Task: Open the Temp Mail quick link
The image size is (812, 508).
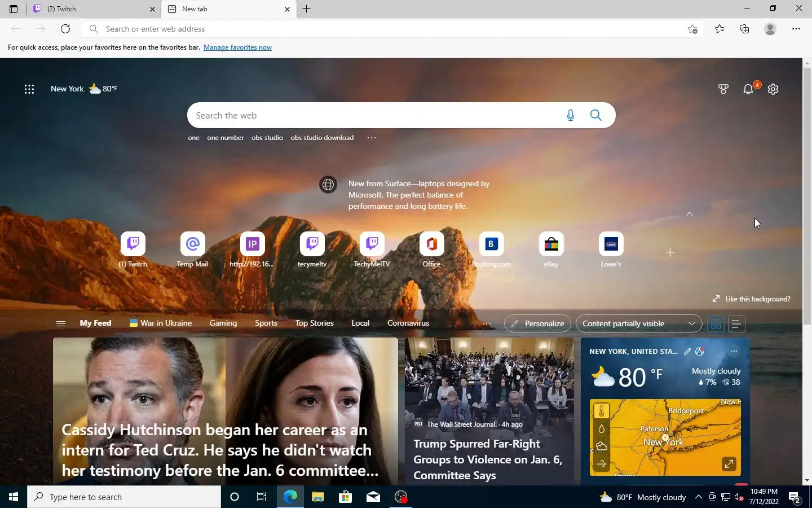Action: pos(193,249)
